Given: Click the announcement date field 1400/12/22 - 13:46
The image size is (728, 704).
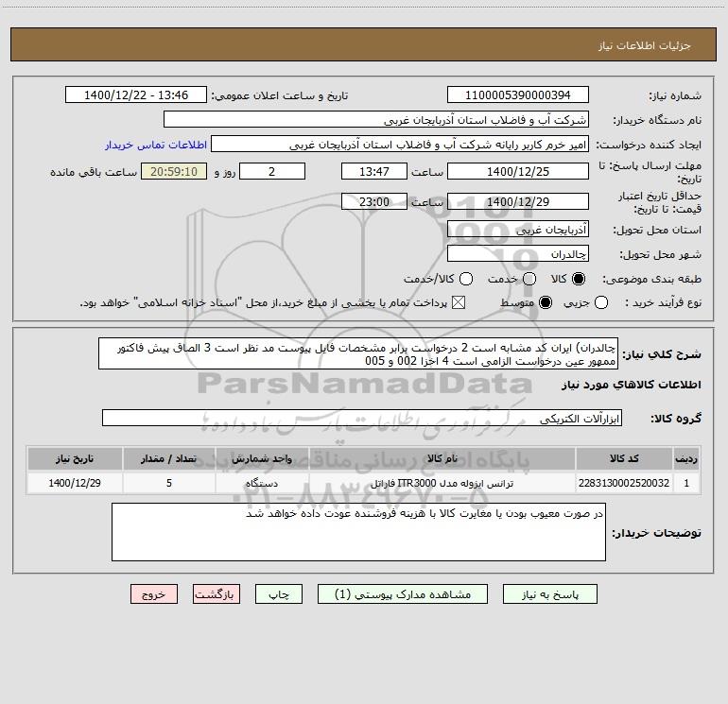Looking at the screenshot, I should tap(136, 95).
